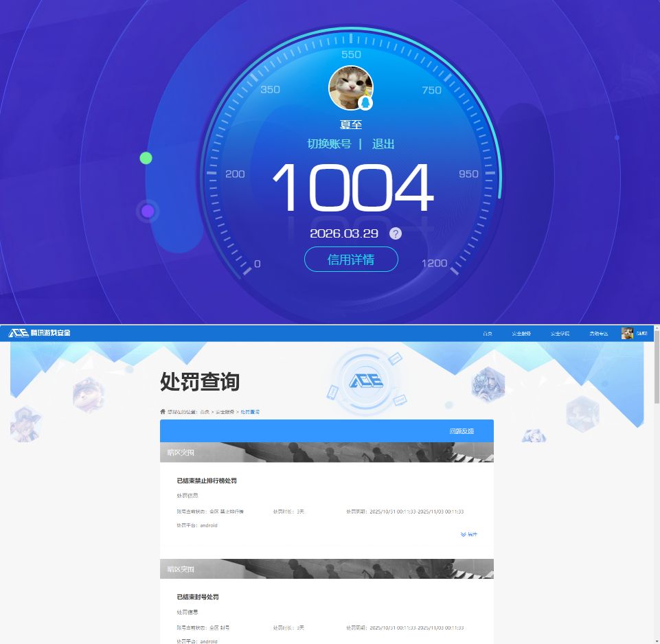Click the small user avatar icon in the navigation bar

point(628,333)
